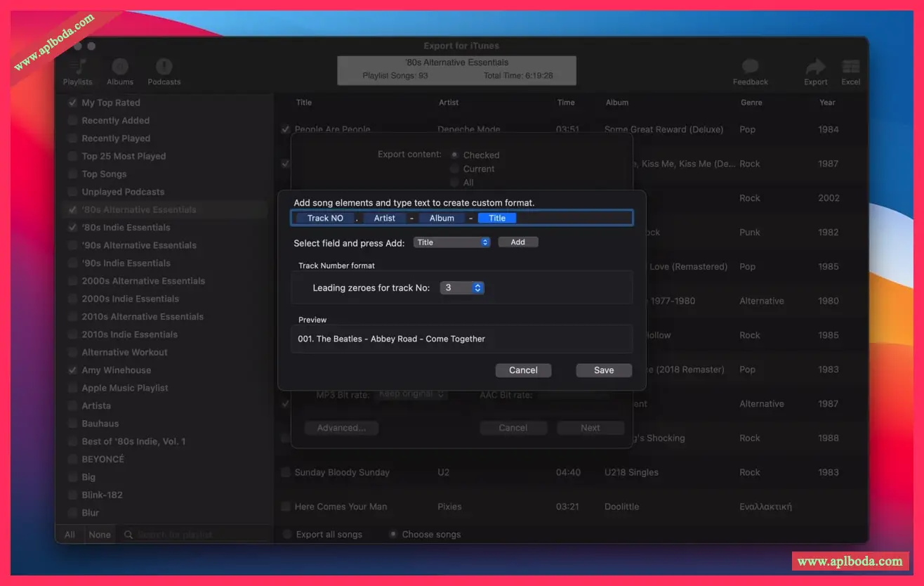This screenshot has width=924, height=586.
Task: Click the Depeche Mode artist cell
Action: pyautogui.click(x=469, y=129)
